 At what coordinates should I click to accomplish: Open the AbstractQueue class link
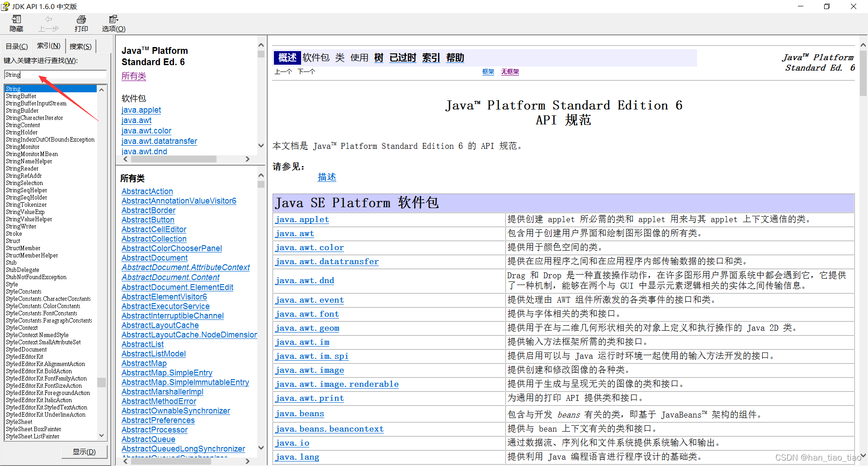[148, 439]
